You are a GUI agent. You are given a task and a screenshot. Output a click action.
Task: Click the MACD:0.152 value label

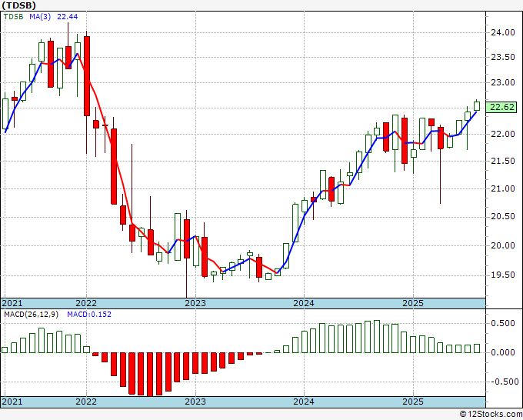(89, 315)
